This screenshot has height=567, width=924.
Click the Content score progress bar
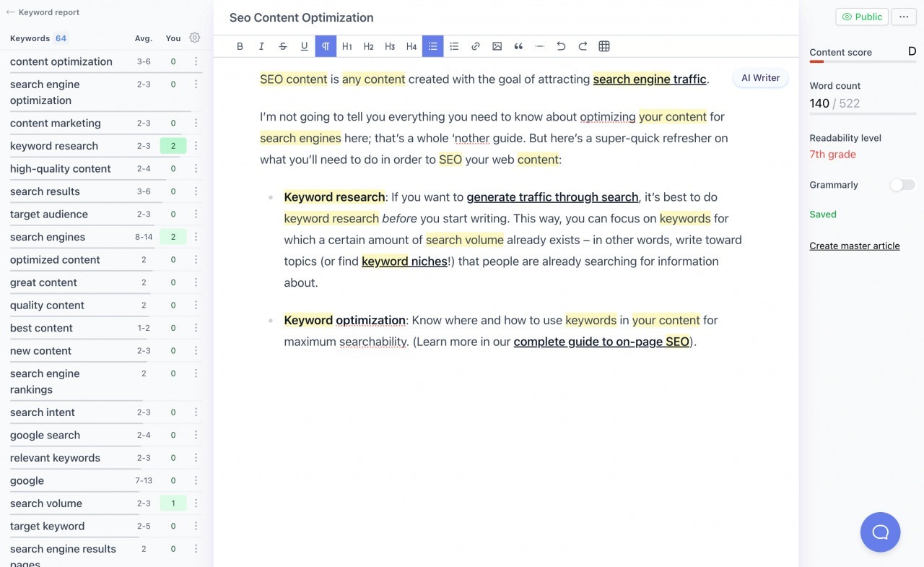[x=863, y=62]
